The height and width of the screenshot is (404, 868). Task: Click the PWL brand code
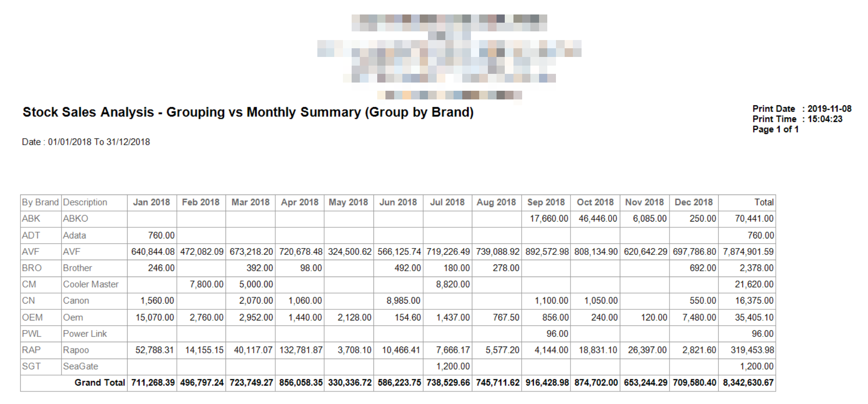[31, 334]
